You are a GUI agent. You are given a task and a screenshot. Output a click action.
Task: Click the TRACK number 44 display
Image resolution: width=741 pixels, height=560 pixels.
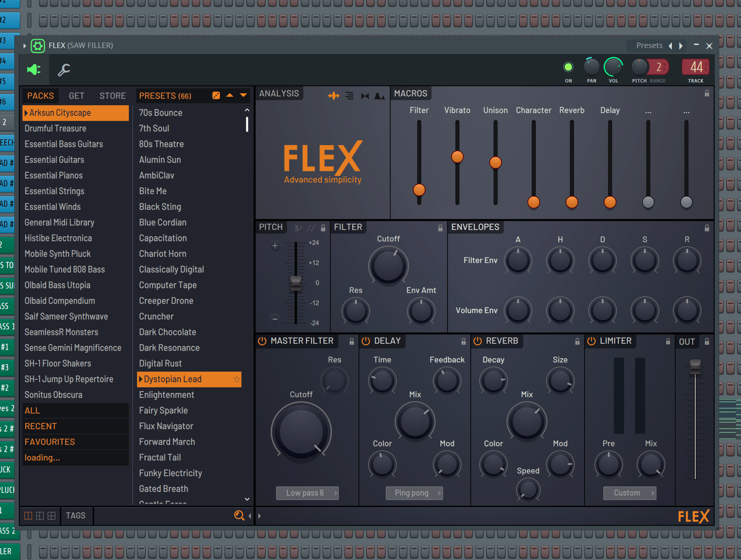(x=696, y=67)
